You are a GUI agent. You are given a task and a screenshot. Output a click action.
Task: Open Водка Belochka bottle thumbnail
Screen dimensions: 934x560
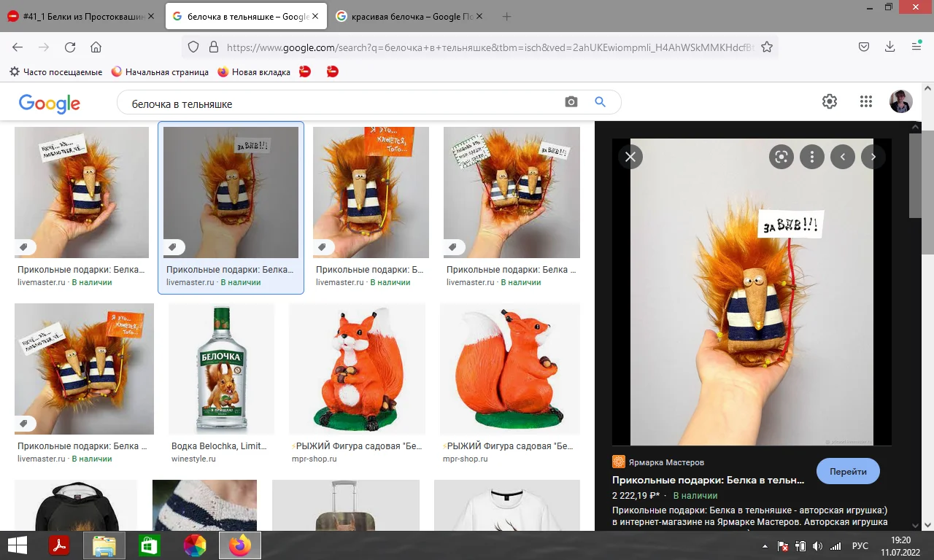(221, 369)
